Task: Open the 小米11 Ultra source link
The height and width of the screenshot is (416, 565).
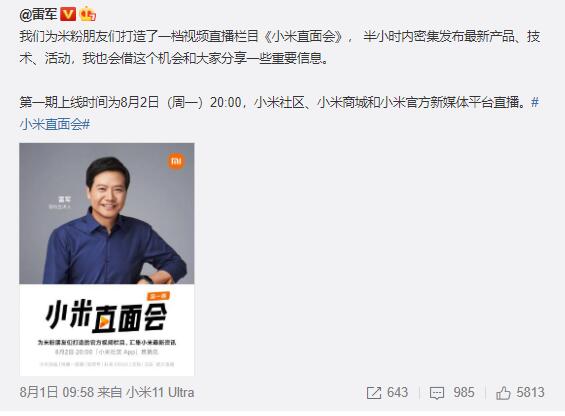Action: [x=160, y=392]
